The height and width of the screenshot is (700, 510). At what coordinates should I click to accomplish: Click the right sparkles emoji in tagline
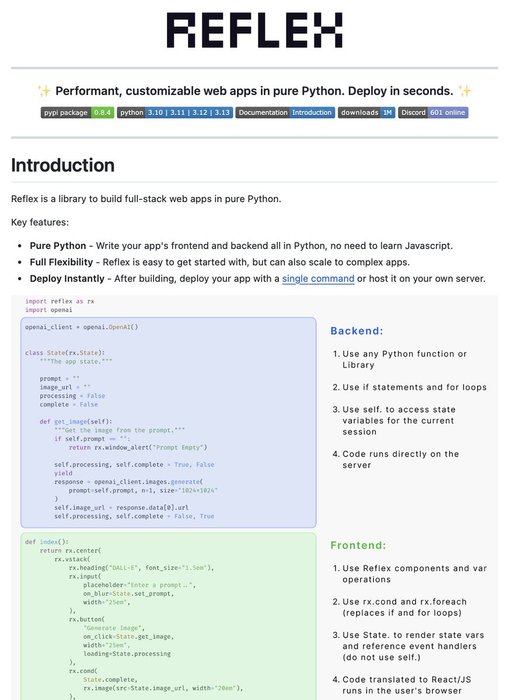pyautogui.click(x=464, y=91)
